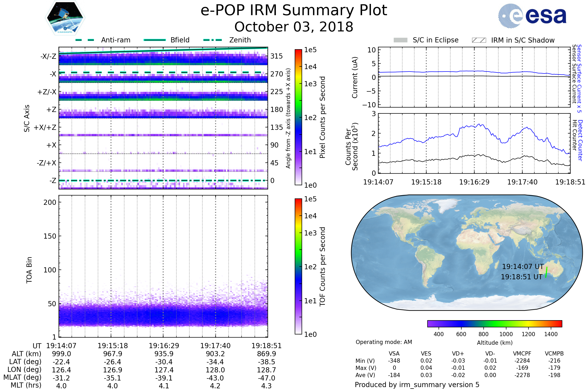Click the Bfield solid line legend marker
Image resolution: width=588 pixels, height=392 pixels.
[155, 40]
